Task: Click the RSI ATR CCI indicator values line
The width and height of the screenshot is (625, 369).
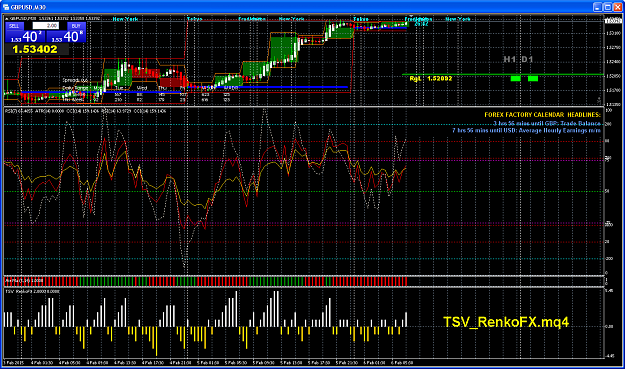Action: click(85, 111)
